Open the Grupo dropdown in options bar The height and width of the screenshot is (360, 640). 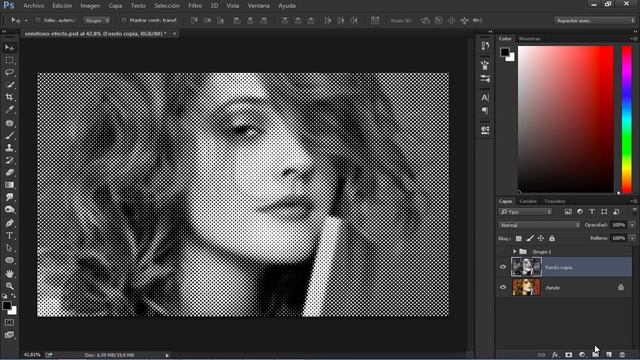97,20
